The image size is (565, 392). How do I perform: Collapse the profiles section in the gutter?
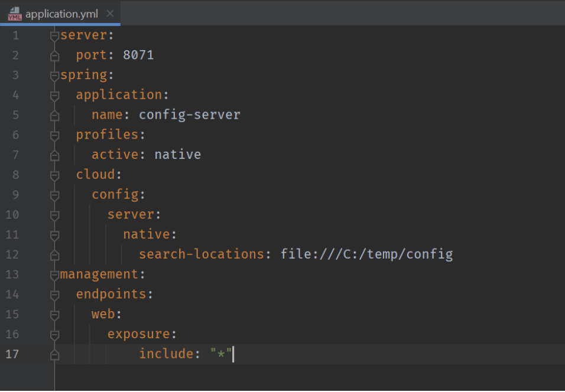54,134
